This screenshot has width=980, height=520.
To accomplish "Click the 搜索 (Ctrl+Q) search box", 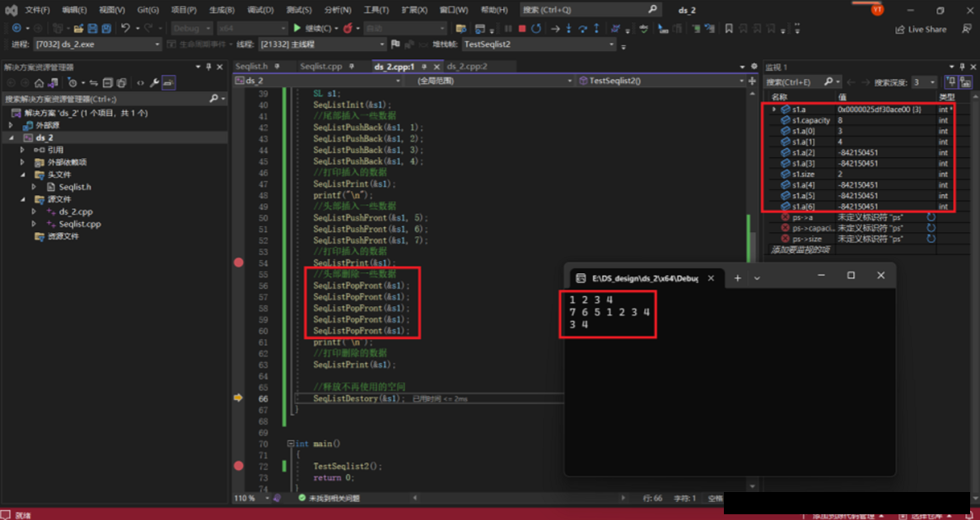I will coord(590,10).
